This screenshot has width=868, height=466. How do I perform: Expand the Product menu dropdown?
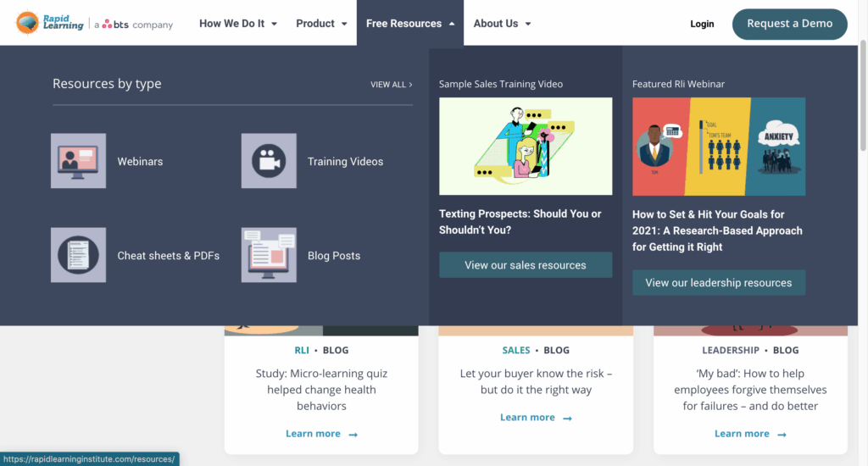click(x=321, y=24)
